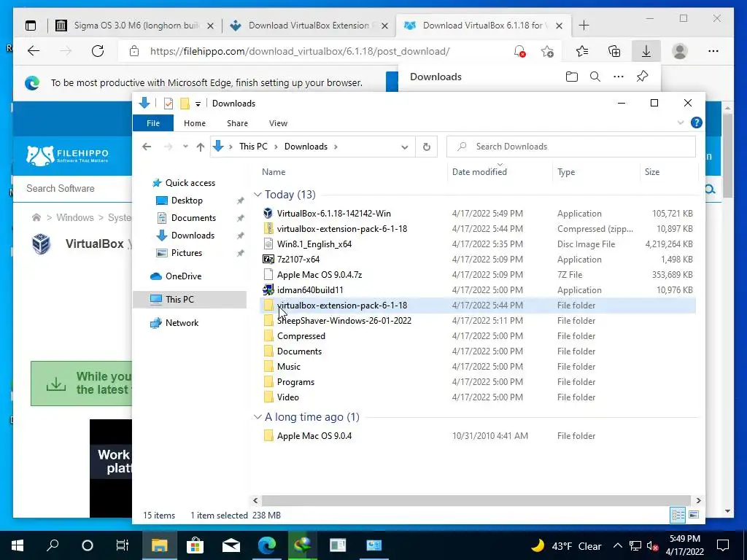This screenshot has width=747, height=560.
Task: Open Explorer help question mark
Action: click(696, 122)
